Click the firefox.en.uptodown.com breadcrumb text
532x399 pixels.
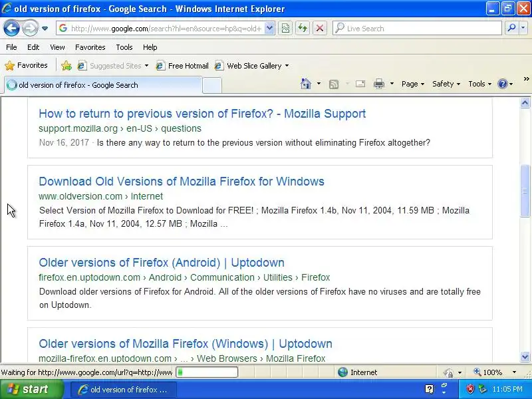tap(184, 277)
